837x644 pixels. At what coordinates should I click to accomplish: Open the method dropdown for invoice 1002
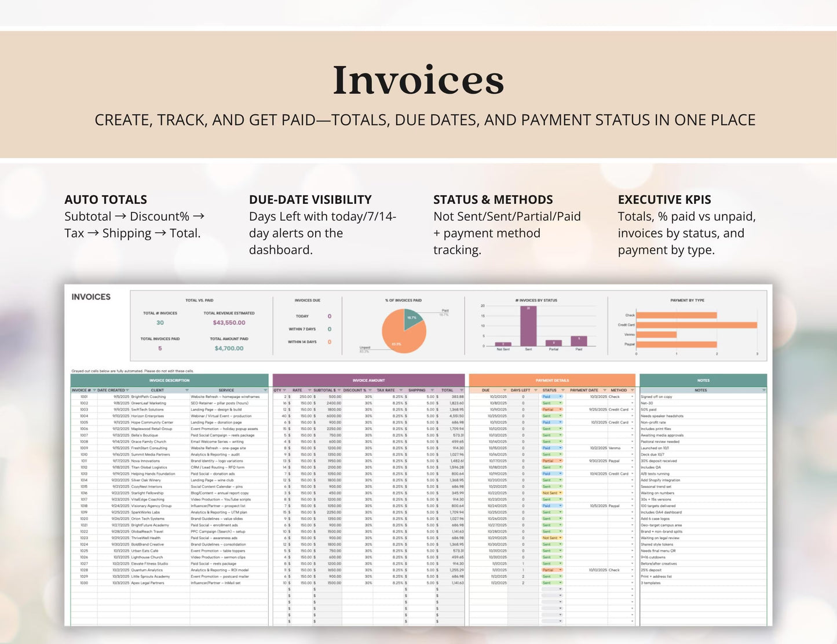click(632, 404)
